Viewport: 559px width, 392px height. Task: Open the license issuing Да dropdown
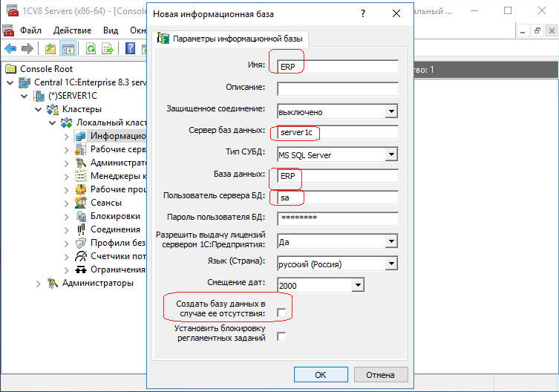tap(391, 241)
